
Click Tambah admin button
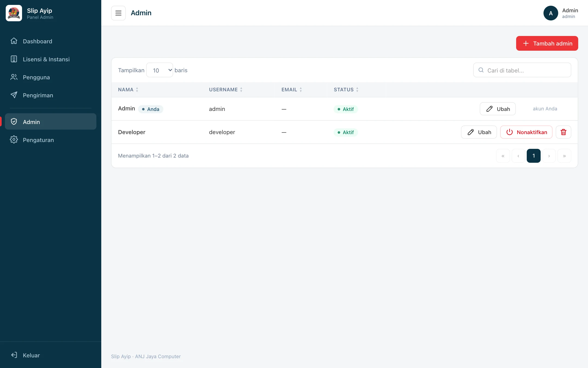[547, 43]
